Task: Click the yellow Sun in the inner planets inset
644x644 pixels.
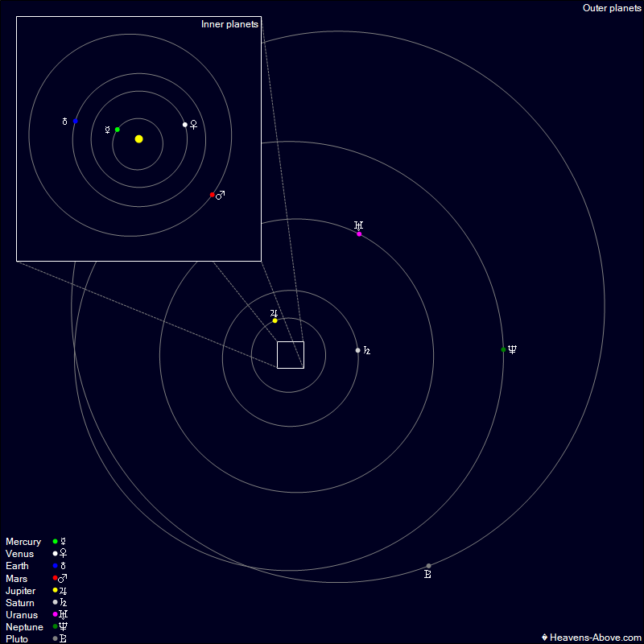Action: [x=138, y=138]
